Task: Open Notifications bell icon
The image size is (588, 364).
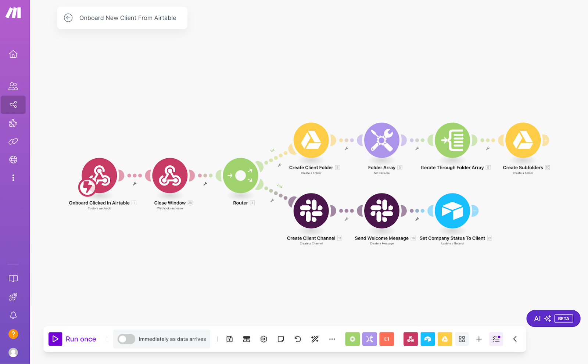Action: 13,315
